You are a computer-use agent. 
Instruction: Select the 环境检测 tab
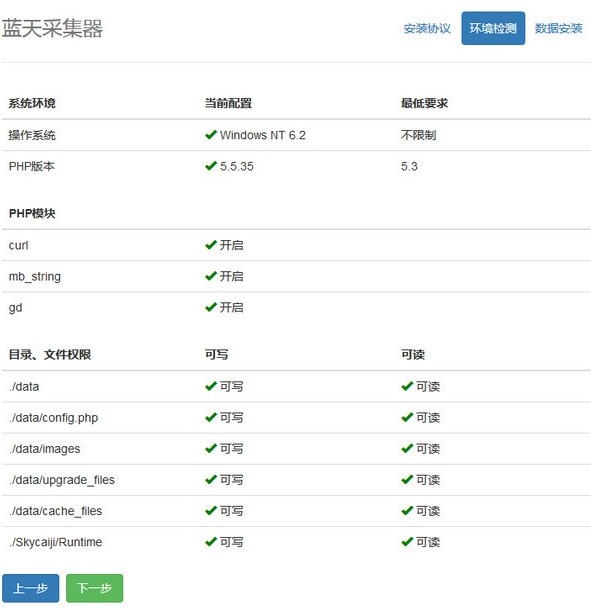493,28
